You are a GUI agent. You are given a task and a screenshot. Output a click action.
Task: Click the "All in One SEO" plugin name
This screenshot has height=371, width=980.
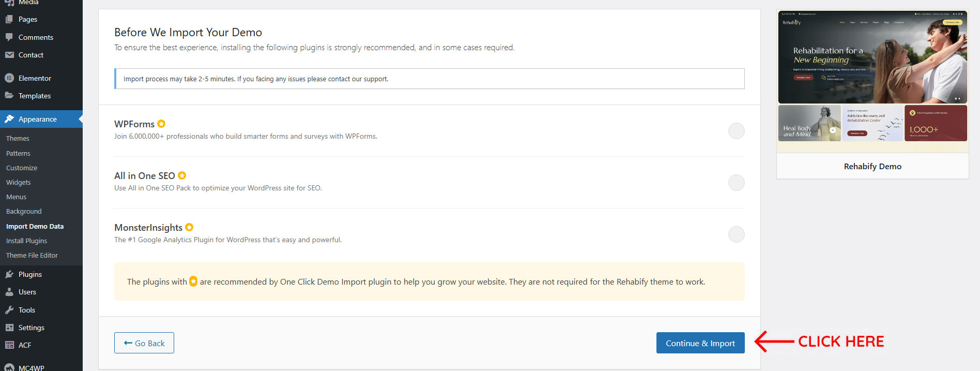tap(145, 175)
